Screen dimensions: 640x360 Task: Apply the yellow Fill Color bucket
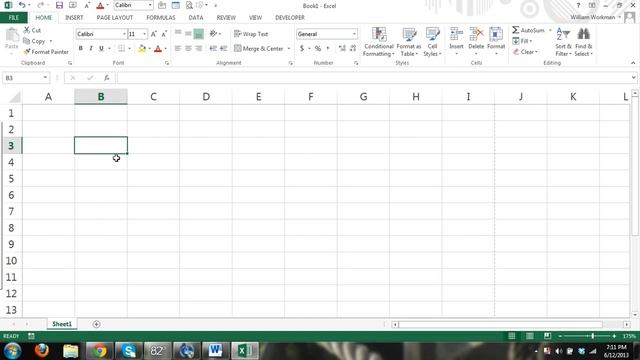(142, 49)
